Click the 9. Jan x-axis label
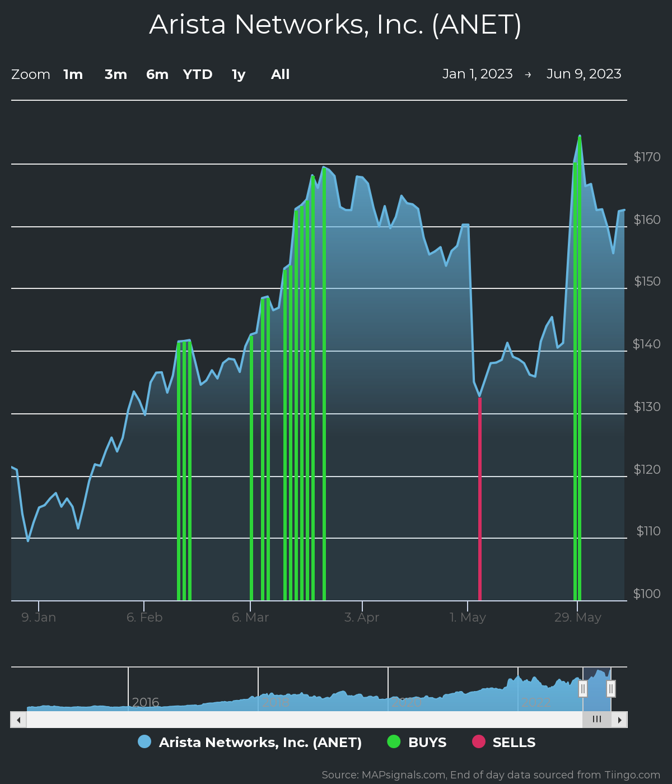Viewport: 672px width, 784px height. point(39,617)
